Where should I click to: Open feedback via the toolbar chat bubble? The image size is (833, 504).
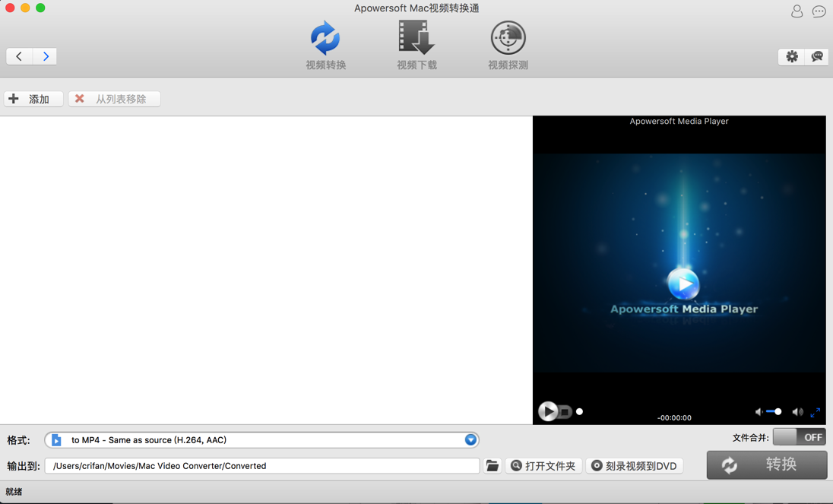[817, 56]
